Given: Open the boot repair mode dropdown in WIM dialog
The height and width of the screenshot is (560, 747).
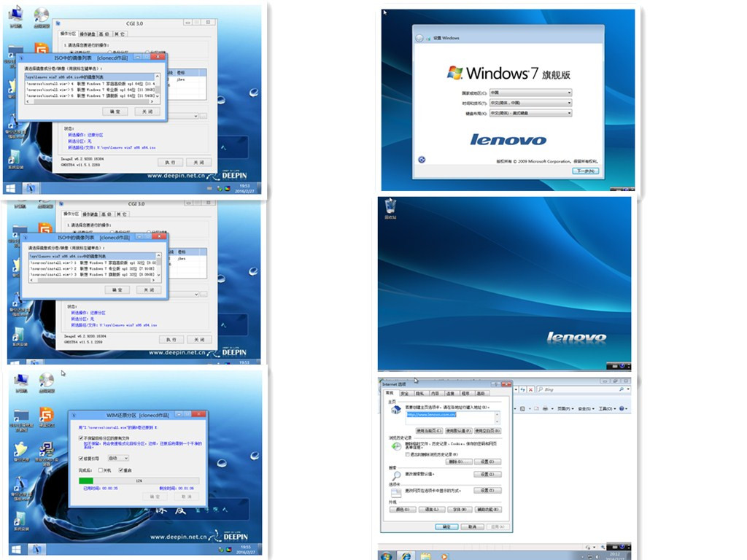Looking at the screenshot, I should click(x=118, y=458).
